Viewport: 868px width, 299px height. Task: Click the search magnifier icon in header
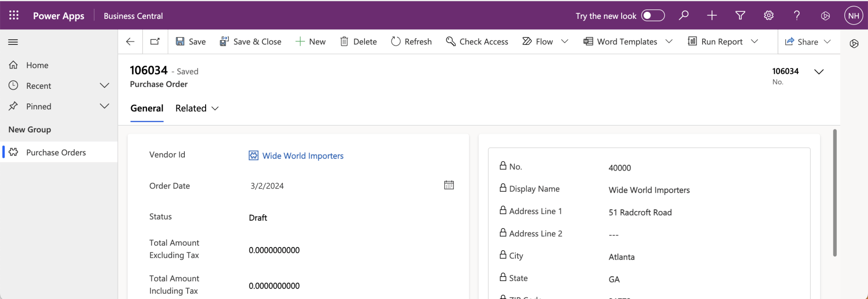[x=684, y=16]
